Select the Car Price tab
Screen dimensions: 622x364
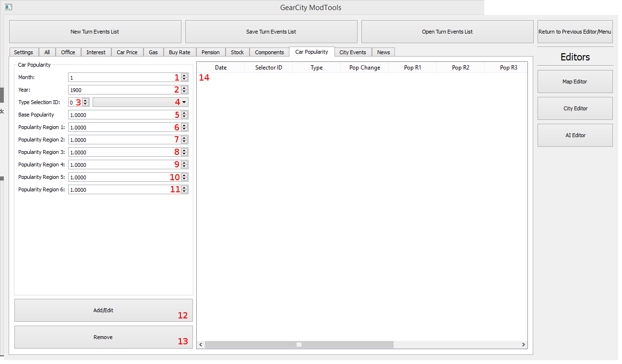127,52
